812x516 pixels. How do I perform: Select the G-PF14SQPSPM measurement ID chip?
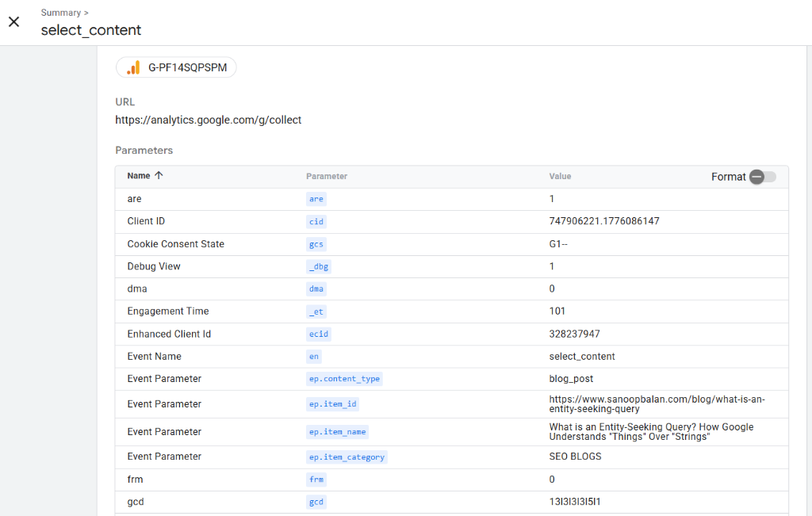(176, 67)
